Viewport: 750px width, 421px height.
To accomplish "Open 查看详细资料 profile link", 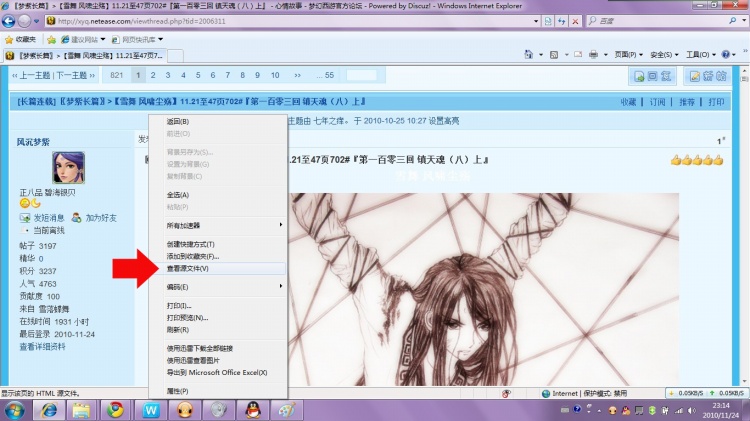I will click(42, 346).
